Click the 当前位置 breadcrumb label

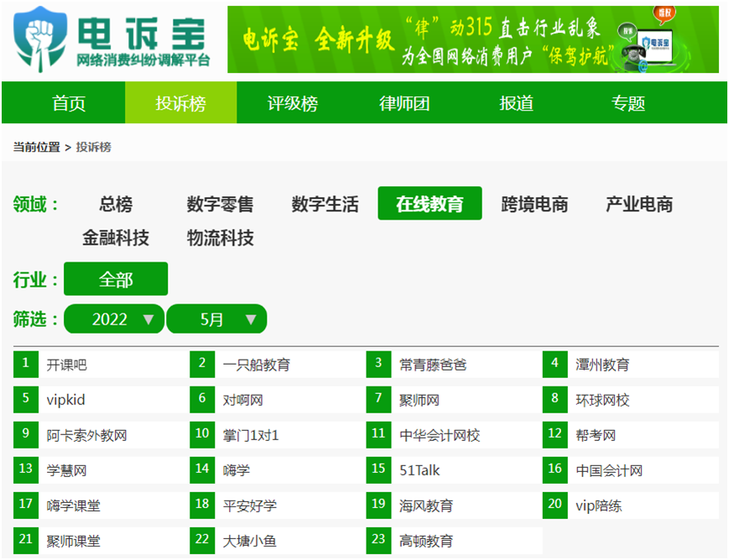click(x=36, y=148)
